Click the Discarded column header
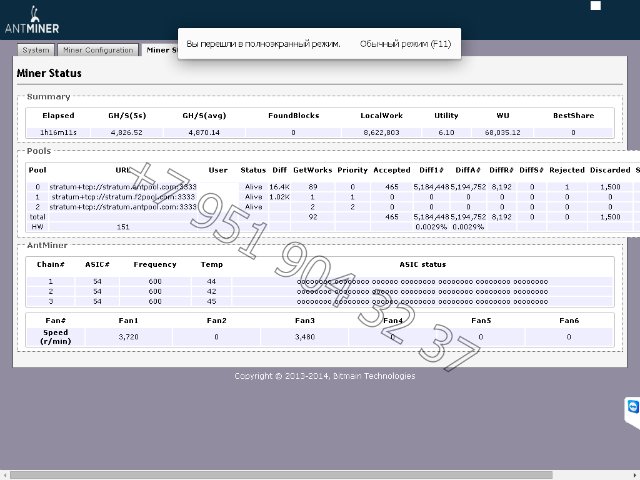640x480 pixels. point(610,170)
